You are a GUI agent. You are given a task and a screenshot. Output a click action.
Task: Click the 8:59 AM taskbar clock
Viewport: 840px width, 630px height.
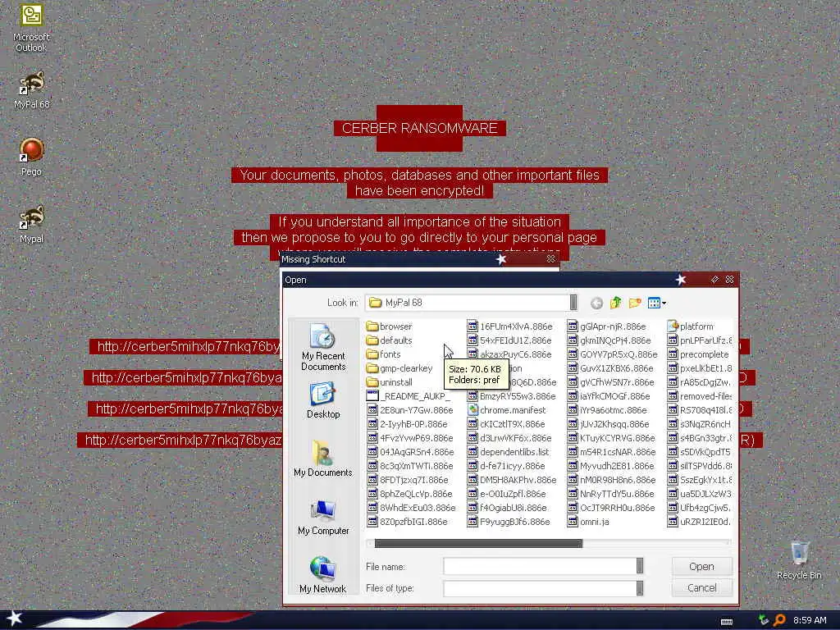(x=810, y=620)
